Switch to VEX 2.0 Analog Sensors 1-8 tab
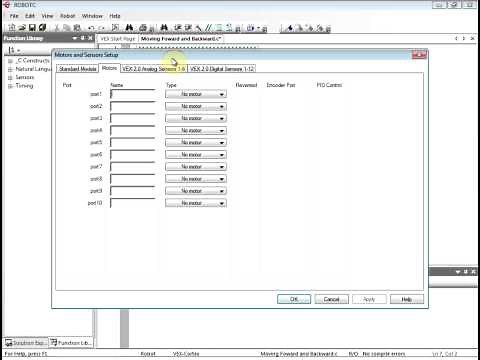Screen dimensions: 480x360 pos(154,69)
